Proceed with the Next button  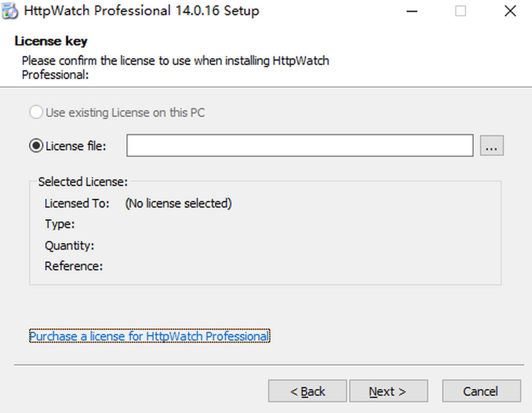(388, 391)
